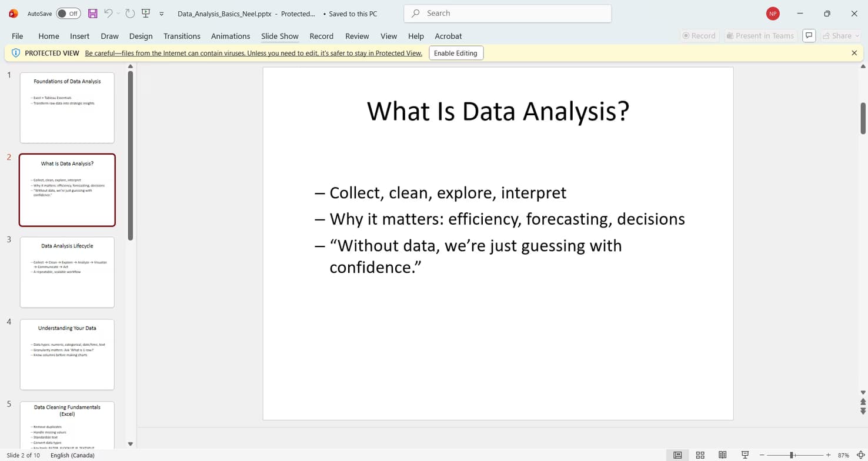
Task: Enable Record mode in the top right
Action: pos(699,35)
